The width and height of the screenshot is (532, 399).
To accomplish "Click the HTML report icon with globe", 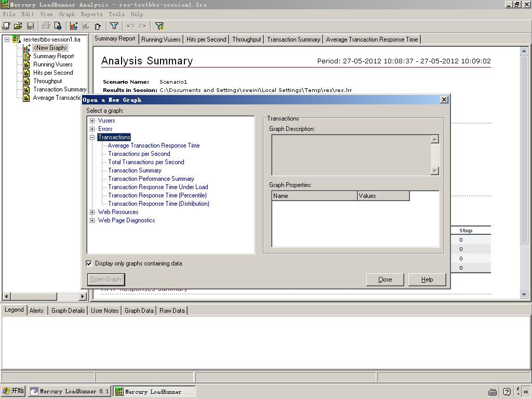I will tap(58, 26).
